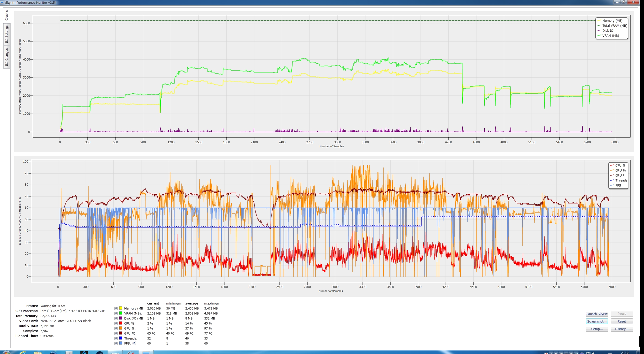Image resolution: width=644 pixels, height=354 pixels.
Task: Click the yellow Memory color swatch
Action: [x=121, y=308]
